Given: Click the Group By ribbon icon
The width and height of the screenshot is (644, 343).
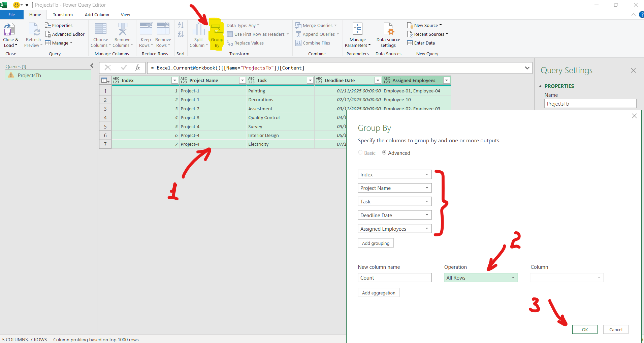Looking at the screenshot, I should pyautogui.click(x=217, y=29).
